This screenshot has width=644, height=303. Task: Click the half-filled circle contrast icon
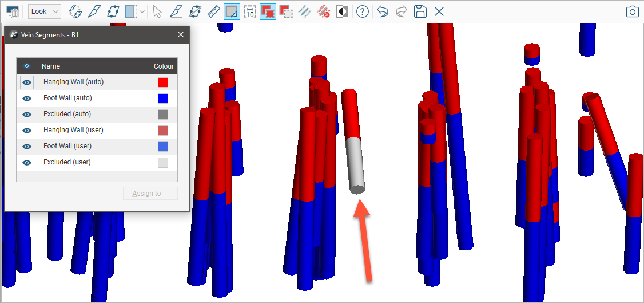(x=342, y=11)
